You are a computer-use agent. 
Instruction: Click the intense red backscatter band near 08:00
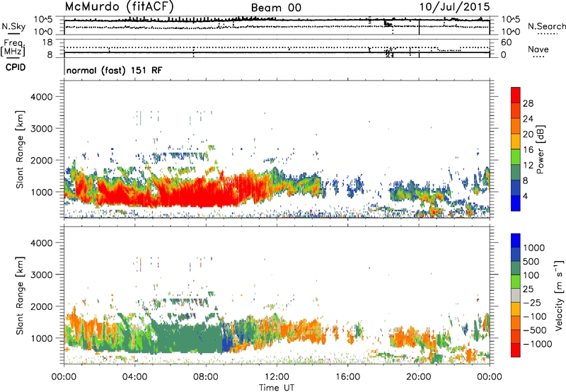click(202, 195)
